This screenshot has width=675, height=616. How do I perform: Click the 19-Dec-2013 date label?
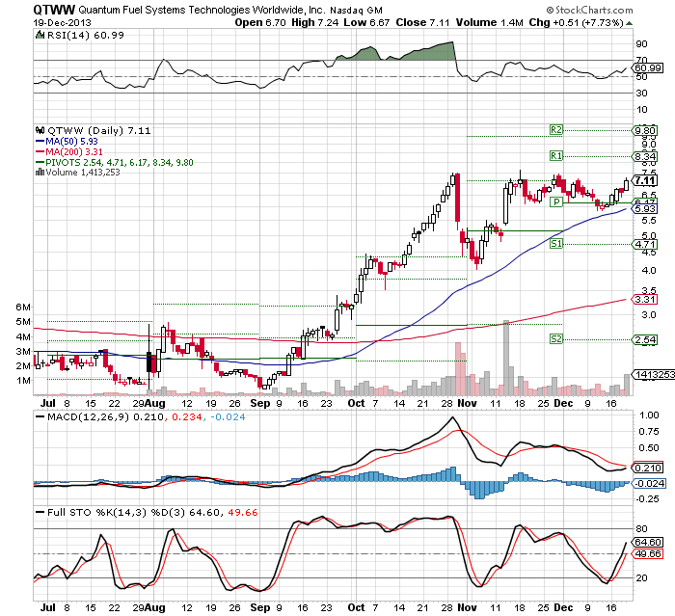point(63,22)
